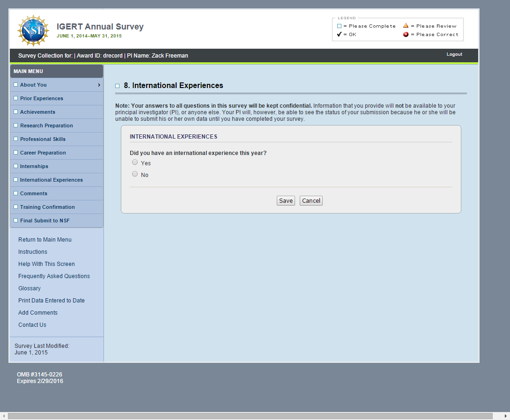This screenshot has height=420, width=510.
Task: Click the red Please Correct legend icon
Action: pyautogui.click(x=406, y=34)
